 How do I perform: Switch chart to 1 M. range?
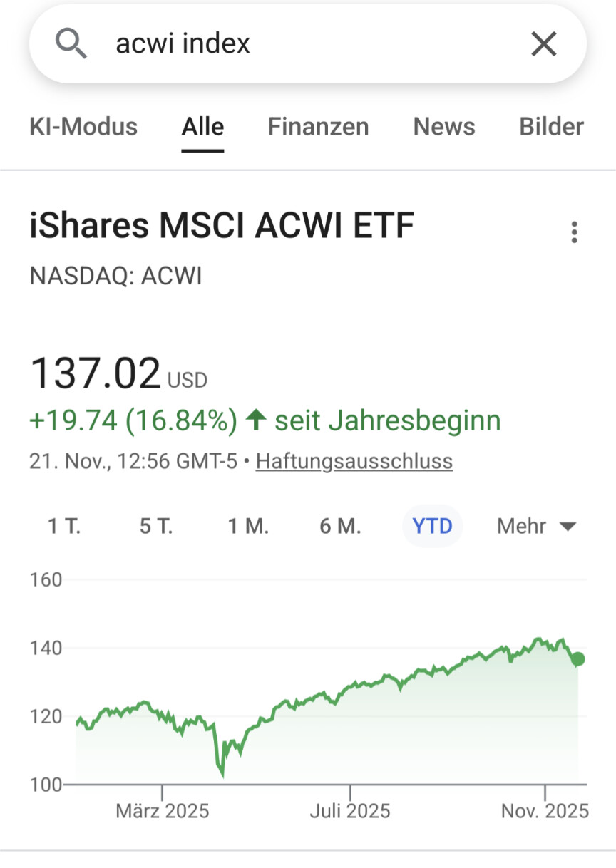click(248, 527)
